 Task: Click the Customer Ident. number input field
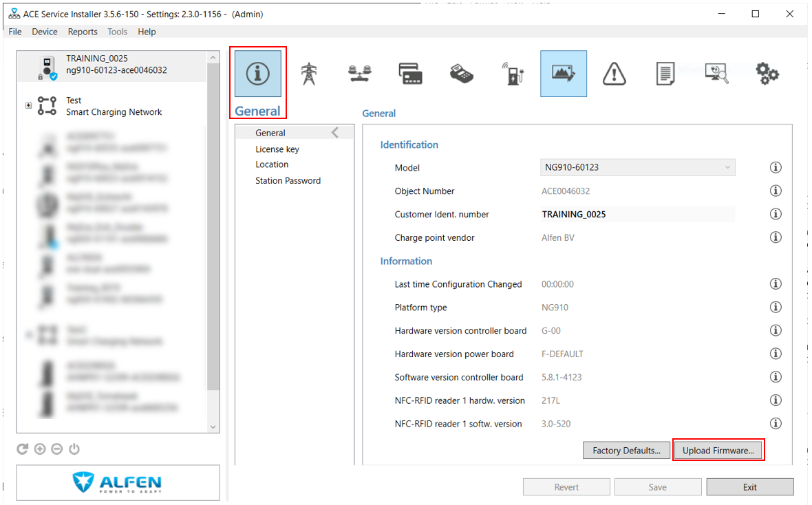(637, 214)
